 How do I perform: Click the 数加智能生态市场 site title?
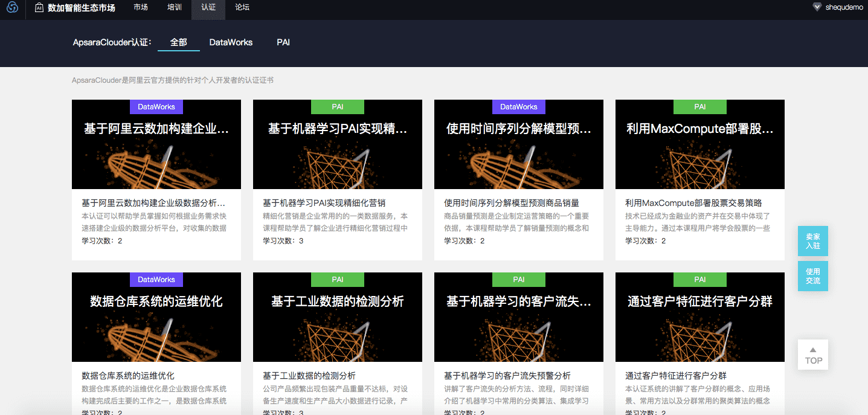82,8
